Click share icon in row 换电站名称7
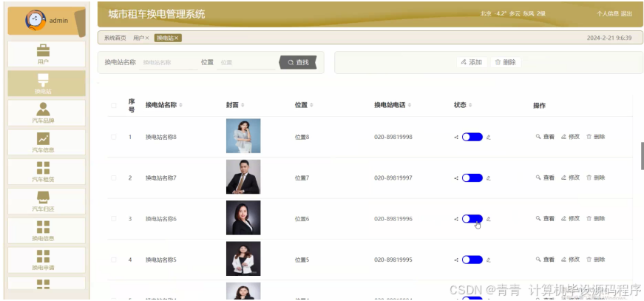 click(456, 178)
